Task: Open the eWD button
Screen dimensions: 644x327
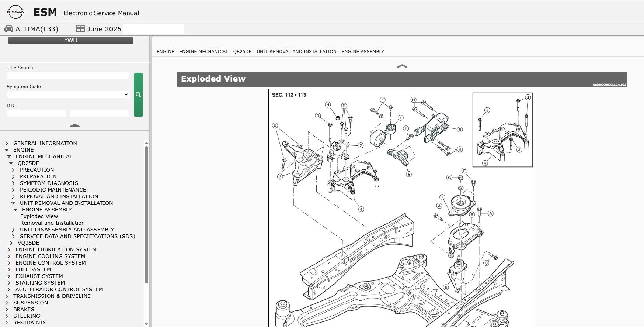Action: (x=71, y=40)
